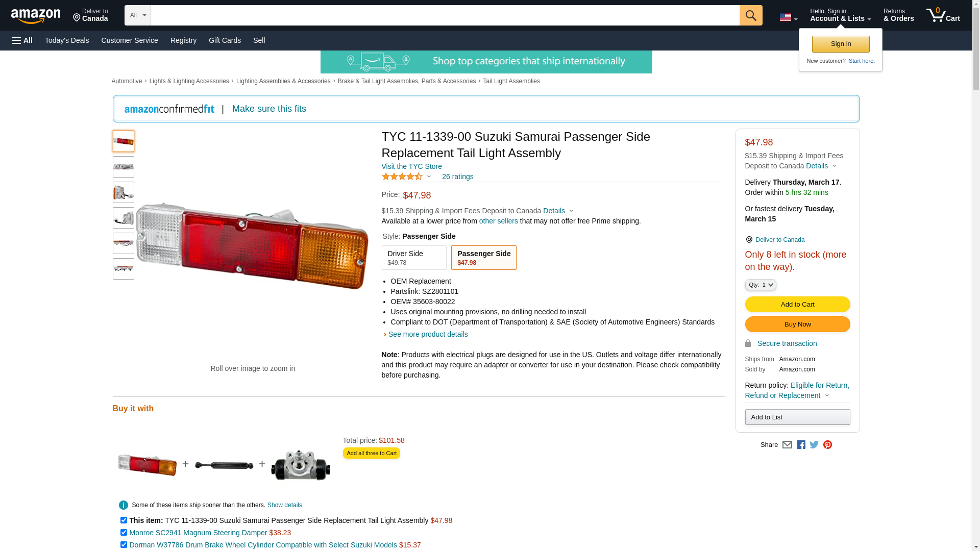Open the Qty quantity dropdown
This screenshot has width=980, height=551.
click(x=761, y=285)
